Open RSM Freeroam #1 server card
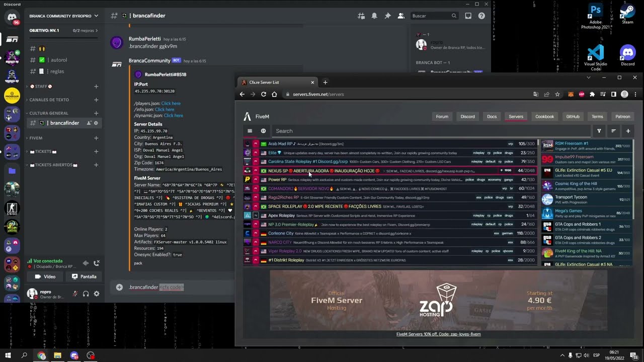 (x=587, y=146)
